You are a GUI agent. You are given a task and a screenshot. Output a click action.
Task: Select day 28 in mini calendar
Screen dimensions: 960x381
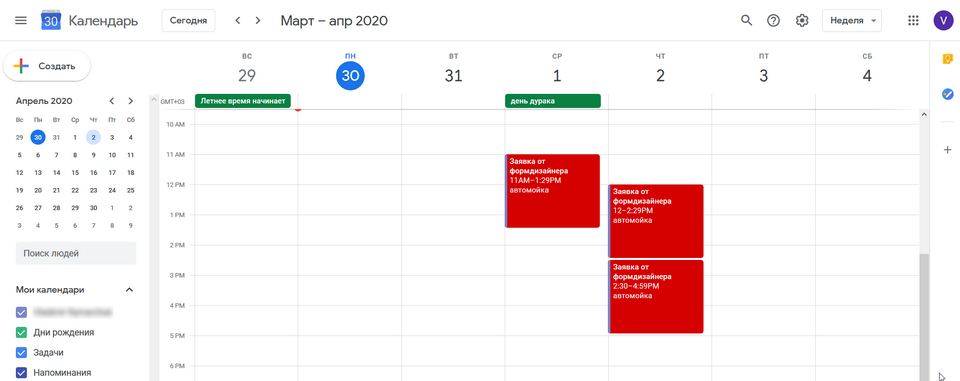[56, 208]
